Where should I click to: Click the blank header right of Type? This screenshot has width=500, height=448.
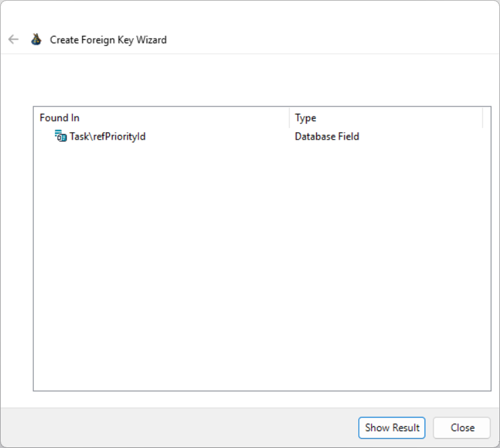486,118
